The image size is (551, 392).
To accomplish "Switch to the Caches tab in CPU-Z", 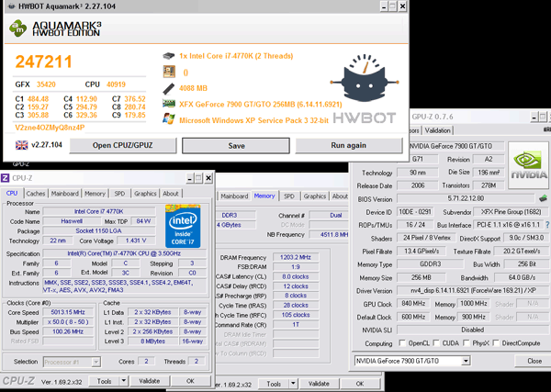I will [x=36, y=194].
